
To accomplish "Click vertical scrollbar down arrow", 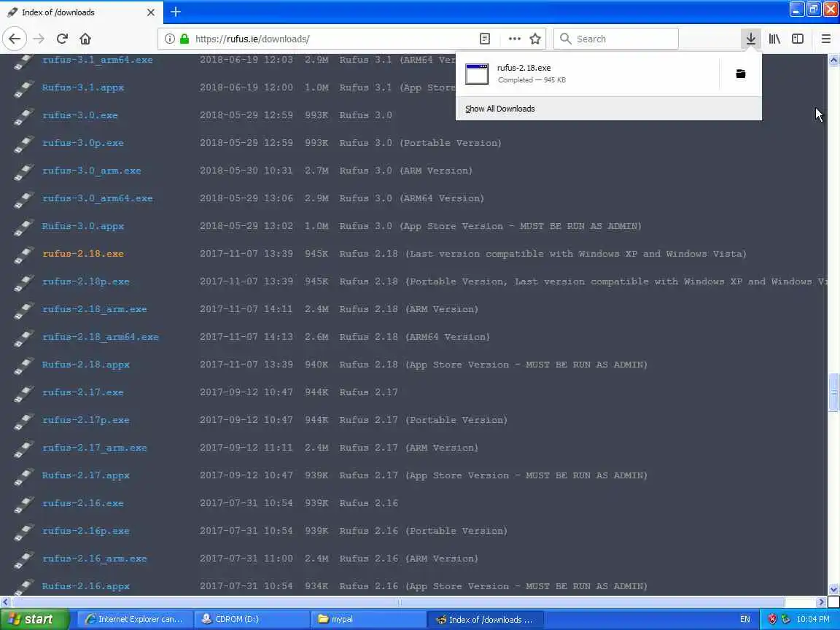I will [x=833, y=590].
